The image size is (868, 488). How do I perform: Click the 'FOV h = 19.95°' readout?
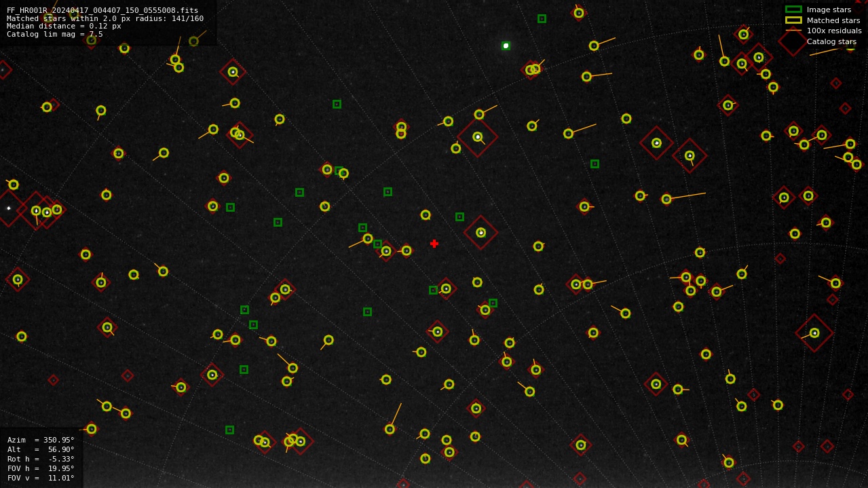click(41, 468)
